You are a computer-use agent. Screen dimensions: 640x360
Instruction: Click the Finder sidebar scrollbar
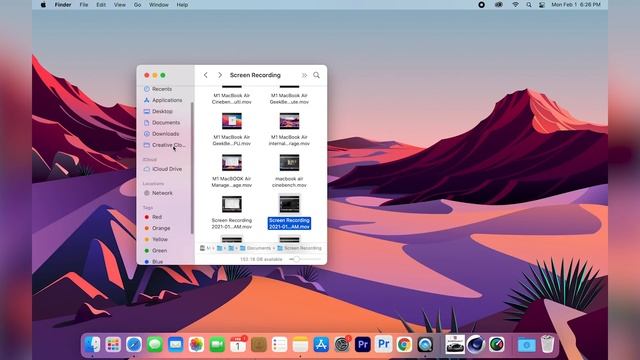coord(192,167)
